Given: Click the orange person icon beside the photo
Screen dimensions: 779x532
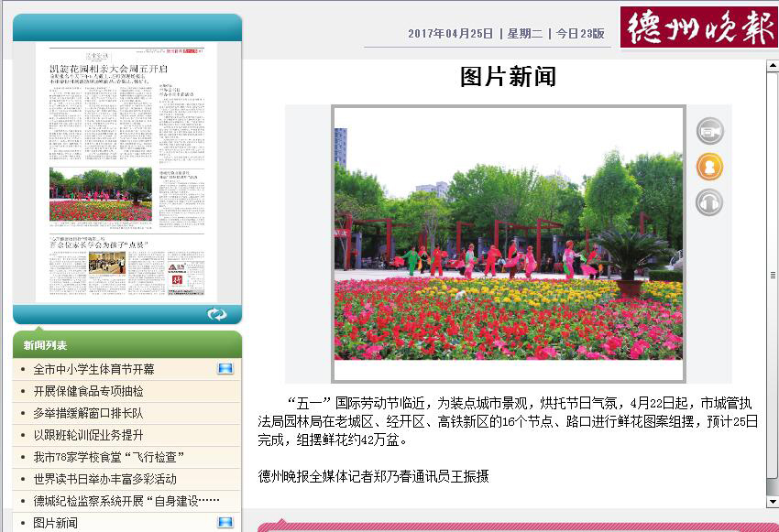Looking at the screenshot, I should tap(709, 167).
